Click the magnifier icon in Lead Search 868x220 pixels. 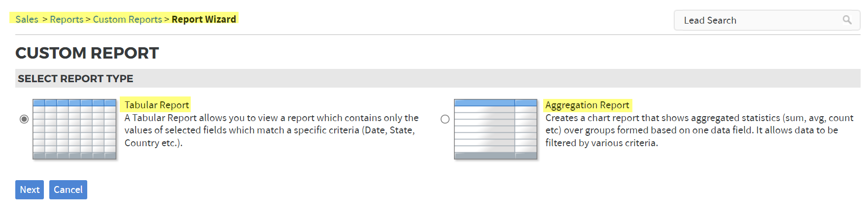pos(847,20)
